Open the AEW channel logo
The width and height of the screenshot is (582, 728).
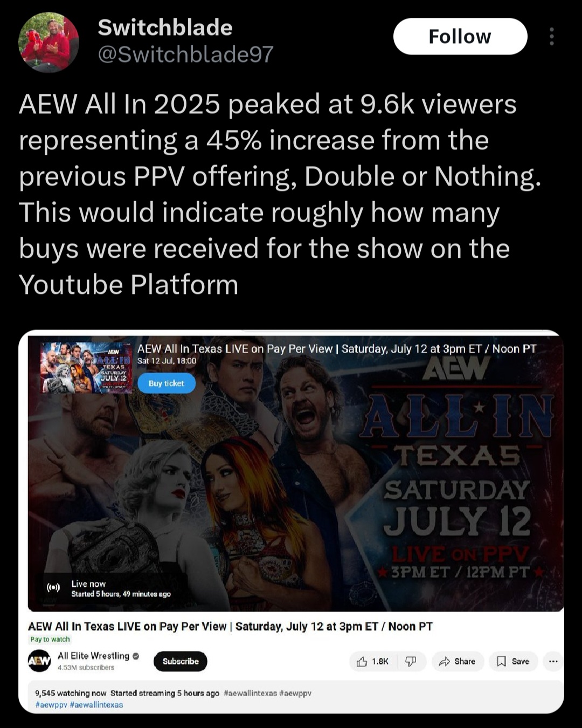pos(39,661)
